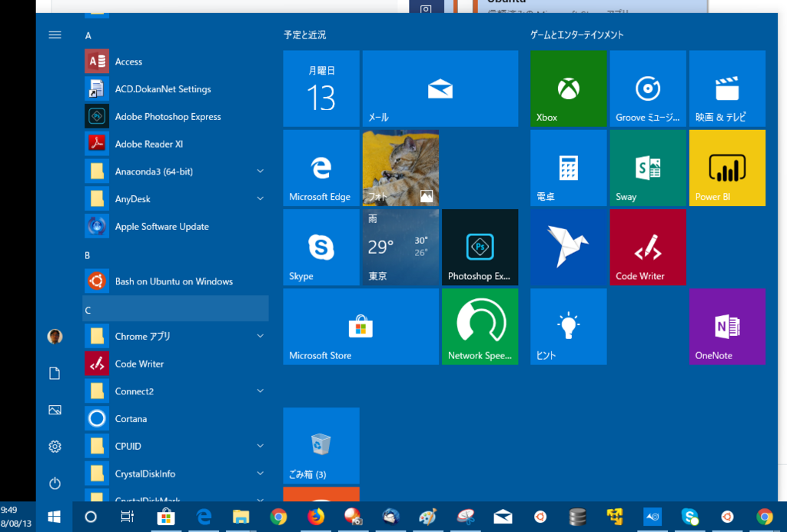Open the Photoshop Express tile

[480, 247]
